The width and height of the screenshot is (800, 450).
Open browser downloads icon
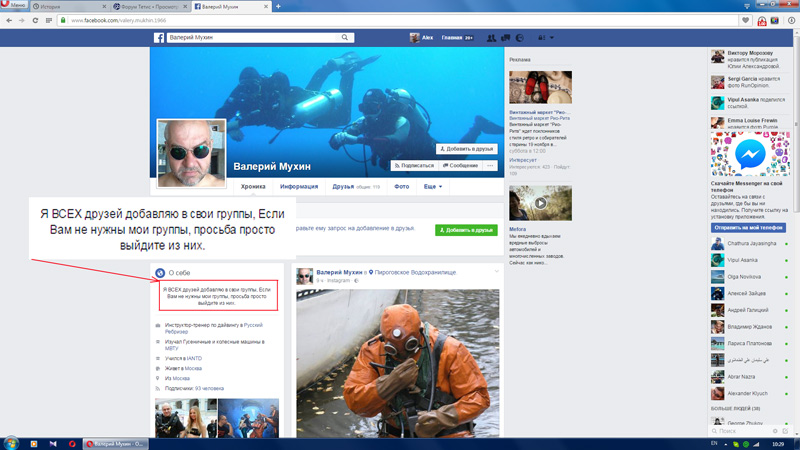[x=791, y=20]
